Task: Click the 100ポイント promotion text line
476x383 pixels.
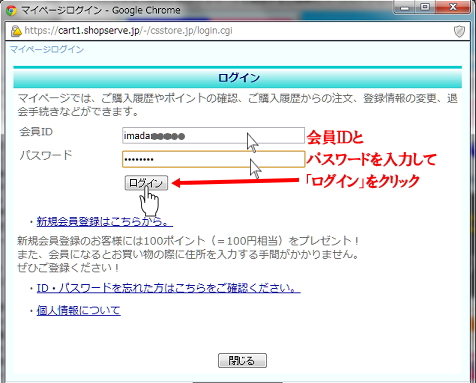Action: click(x=188, y=241)
